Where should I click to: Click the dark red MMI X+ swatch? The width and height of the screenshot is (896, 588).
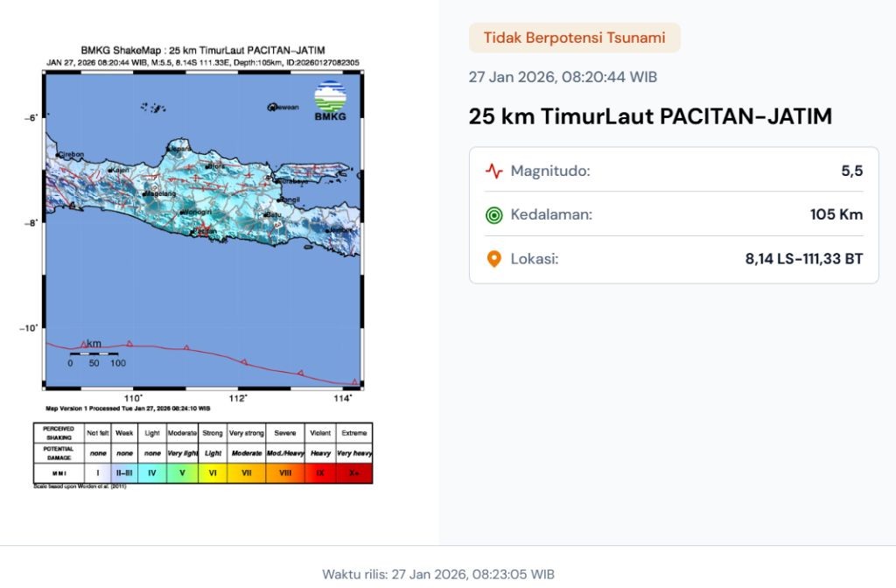point(354,472)
